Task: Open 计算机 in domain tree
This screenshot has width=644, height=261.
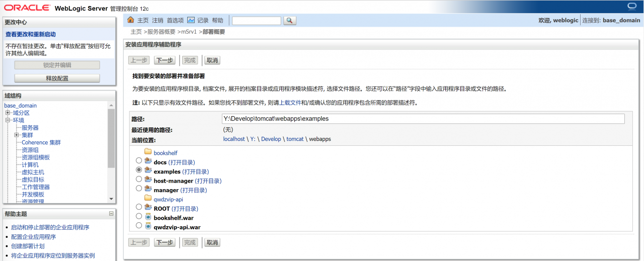Action: [30, 164]
